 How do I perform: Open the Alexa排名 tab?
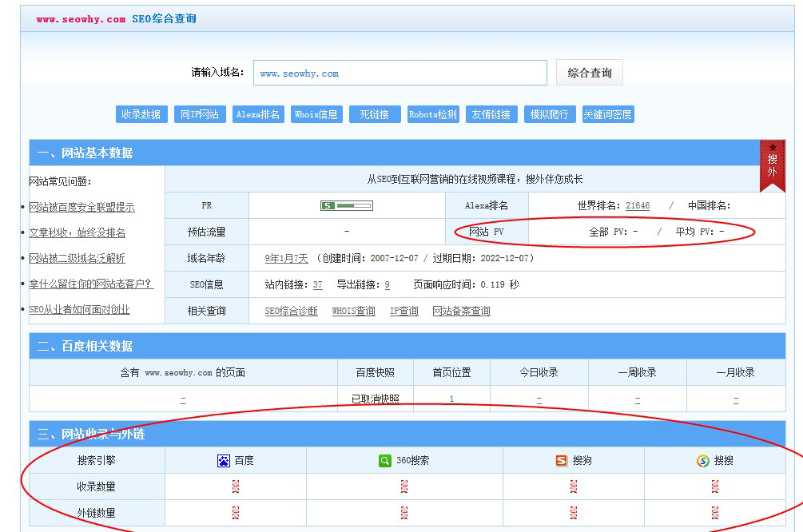[258, 114]
